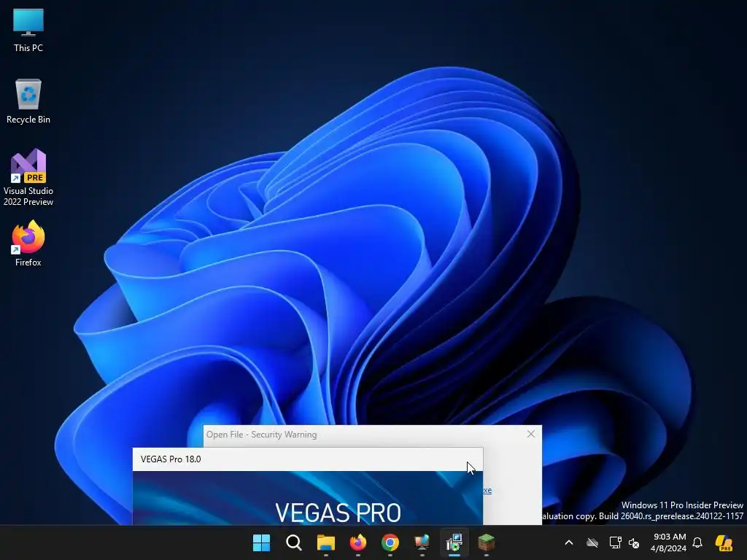Close the Open File Security Warning dialog
The width and height of the screenshot is (747, 560).
531,434
